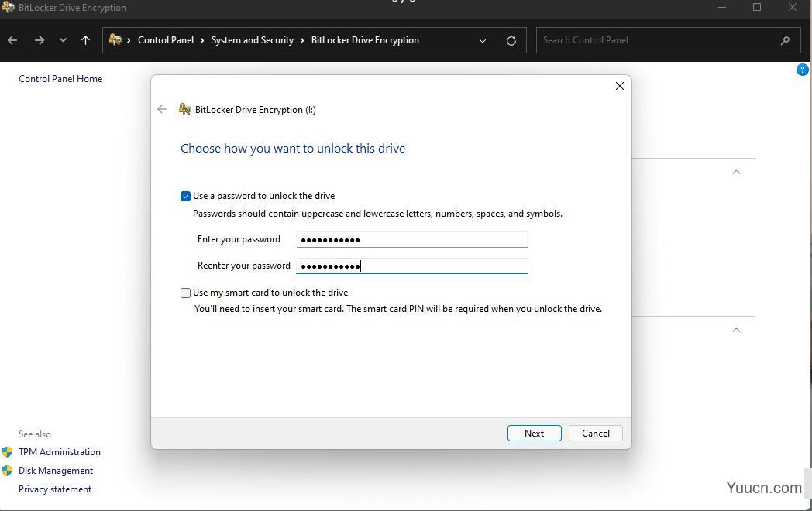The width and height of the screenshot is (812, 511).
Task: Click the Disk Management shield icon
Action: pyautogui.click(x=7, y=471)
